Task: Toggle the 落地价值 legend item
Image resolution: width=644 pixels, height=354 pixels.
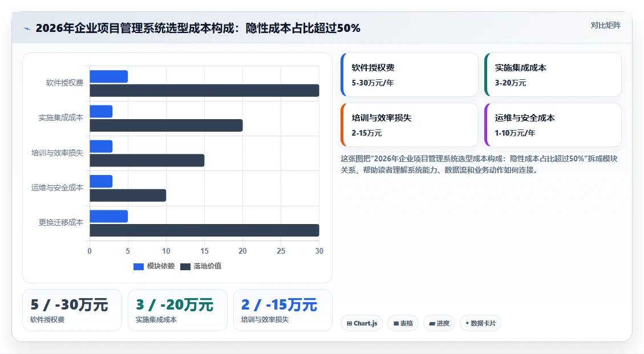Action: [x=201, y=266]
